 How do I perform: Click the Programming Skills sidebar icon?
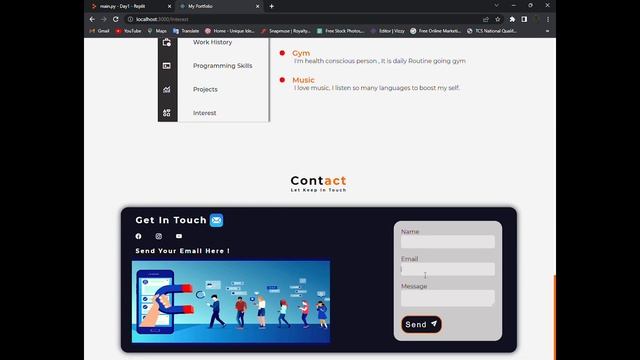[x=167, y=66]
